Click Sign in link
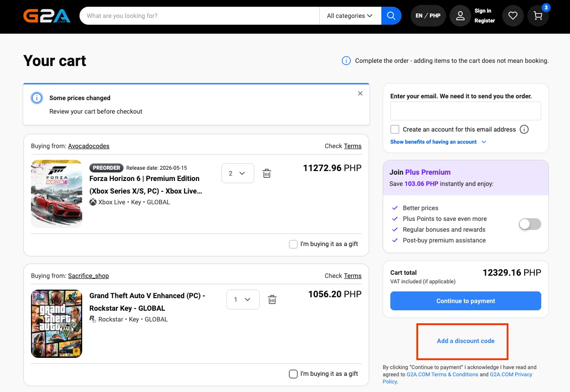The image size is (570, 392). [x=483, y=11]
